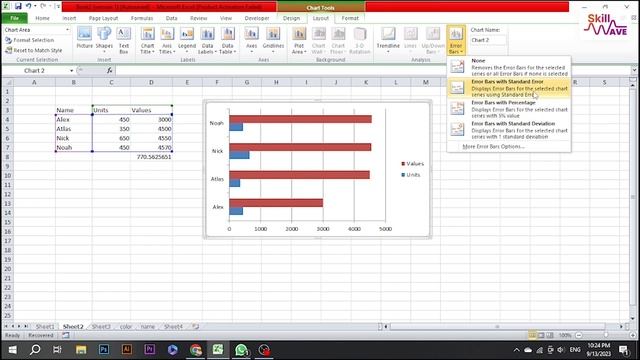Open Chart Title options
This screenshot has width=640, height=360.
click(x=147, y=40)
